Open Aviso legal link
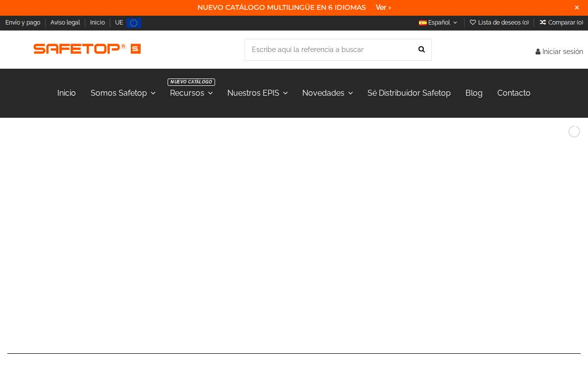This screenshot has width=588, height=368. pos(65,23)
